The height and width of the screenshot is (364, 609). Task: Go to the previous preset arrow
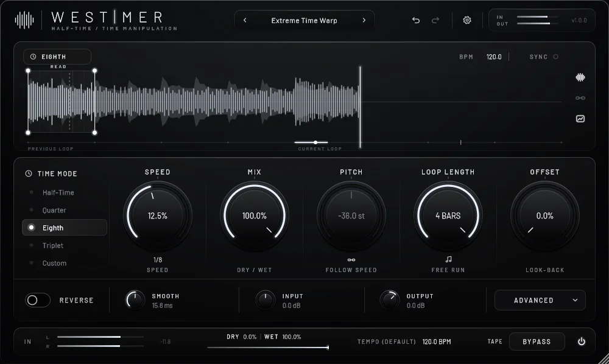(x=245, y=20)
